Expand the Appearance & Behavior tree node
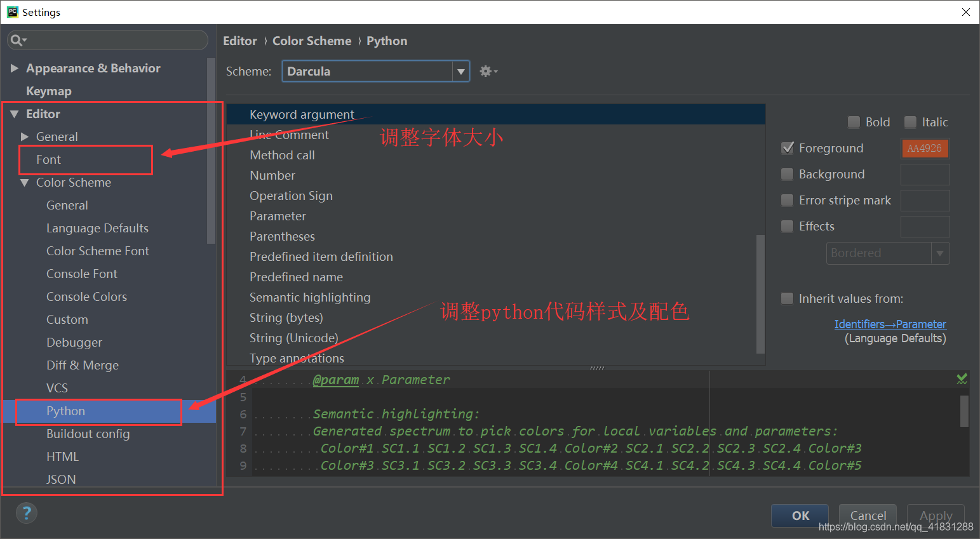This screenshot has height=539, width=980. click(15, 68)
